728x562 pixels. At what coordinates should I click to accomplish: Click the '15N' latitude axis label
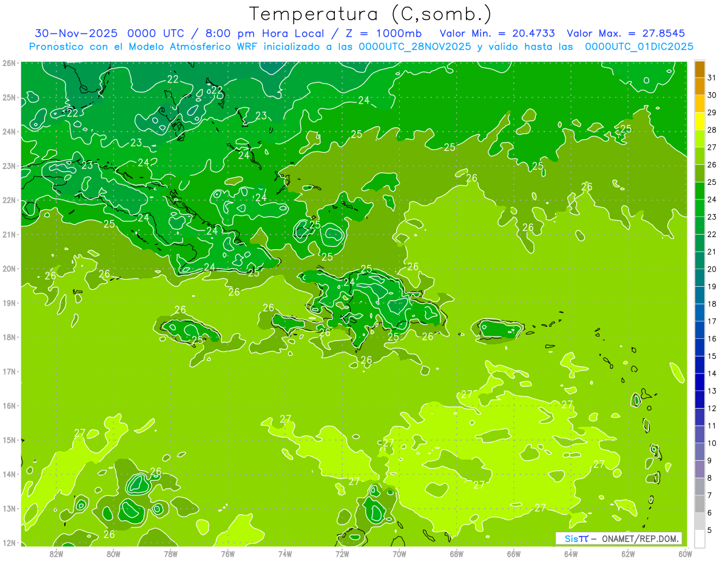click(9, 440)
